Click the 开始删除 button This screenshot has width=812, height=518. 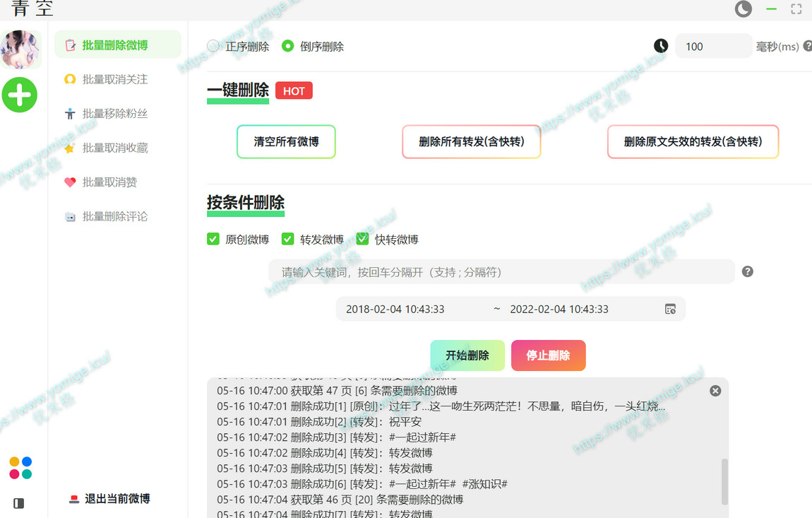[x=467, y=355]
